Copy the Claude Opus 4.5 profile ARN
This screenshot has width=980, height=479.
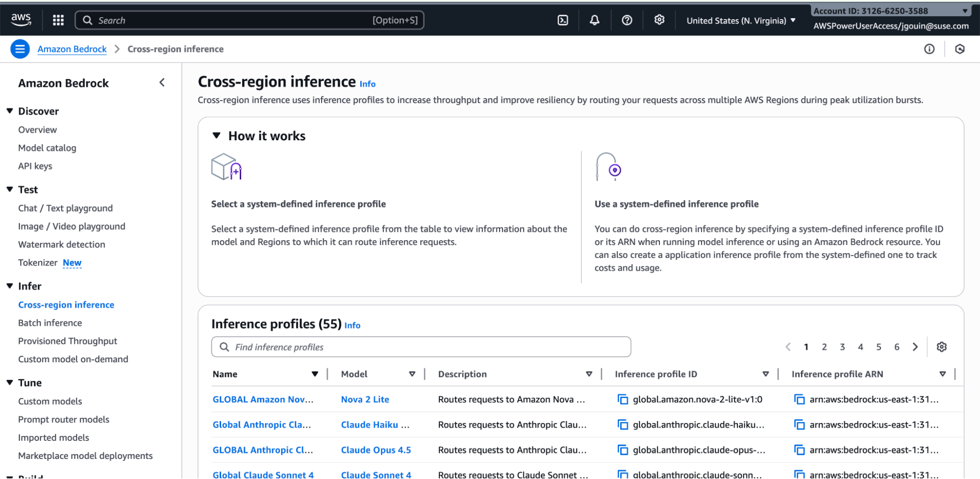pos(800,450)
